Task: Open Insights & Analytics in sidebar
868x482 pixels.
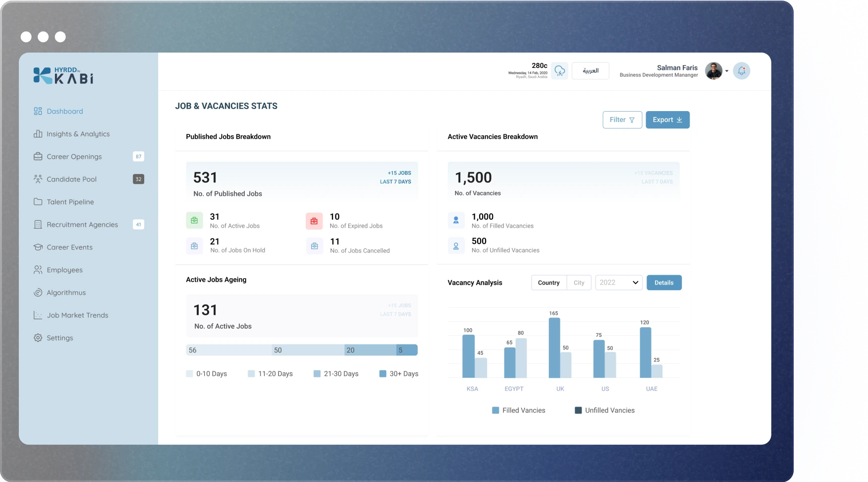Action: (78, 134)
